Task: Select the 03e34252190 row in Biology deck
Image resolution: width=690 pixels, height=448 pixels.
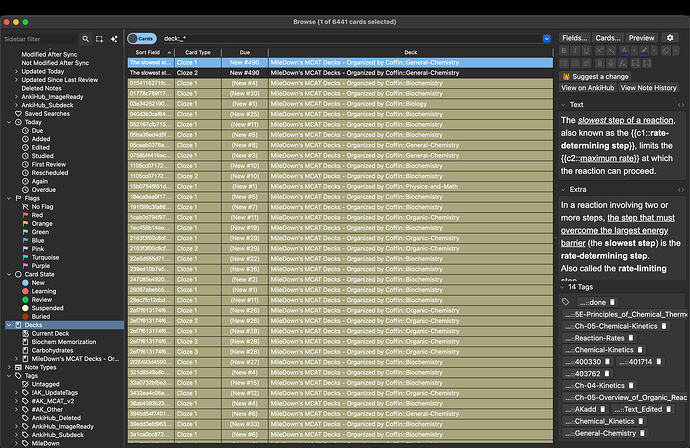Action: pyautogui.click(x=340, y=104)
